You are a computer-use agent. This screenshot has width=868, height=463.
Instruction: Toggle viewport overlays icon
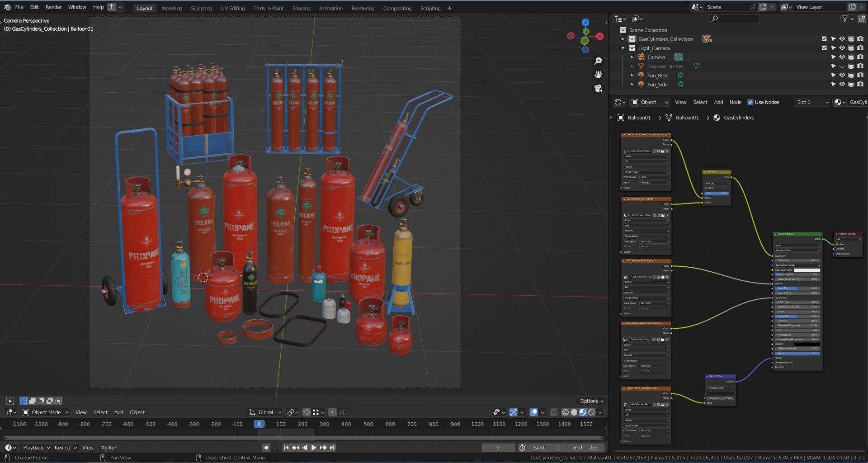click(533, 412)
